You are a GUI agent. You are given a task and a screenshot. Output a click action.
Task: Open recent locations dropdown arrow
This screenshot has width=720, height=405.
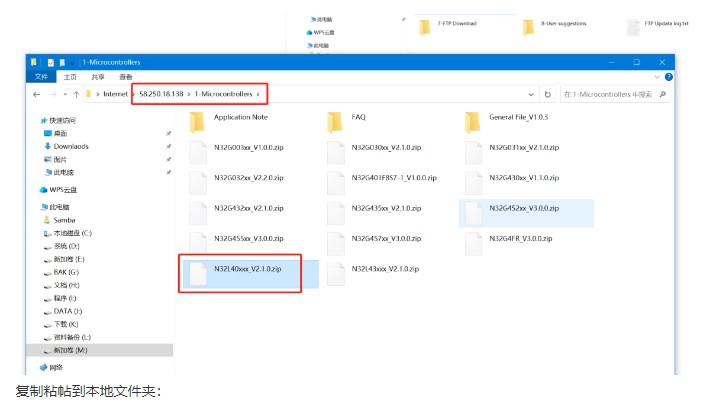click(65, 94)
